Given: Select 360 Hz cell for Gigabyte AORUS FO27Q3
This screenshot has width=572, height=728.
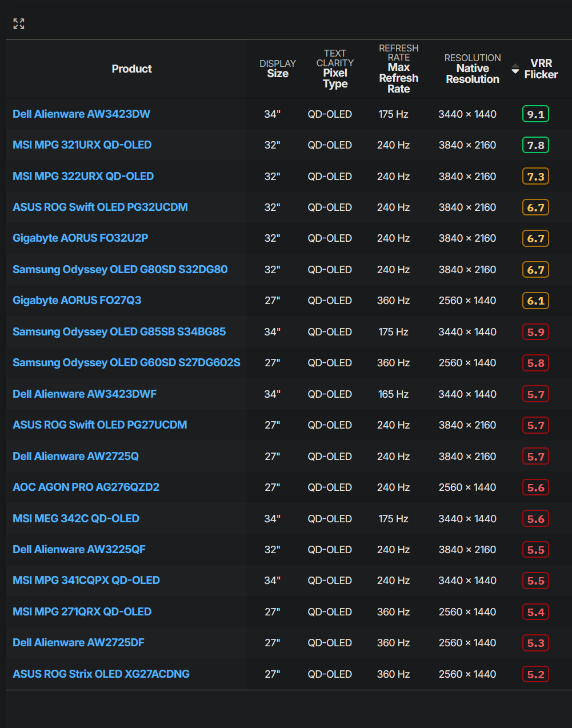Looking at the screenshot, I should pos(393,301).
